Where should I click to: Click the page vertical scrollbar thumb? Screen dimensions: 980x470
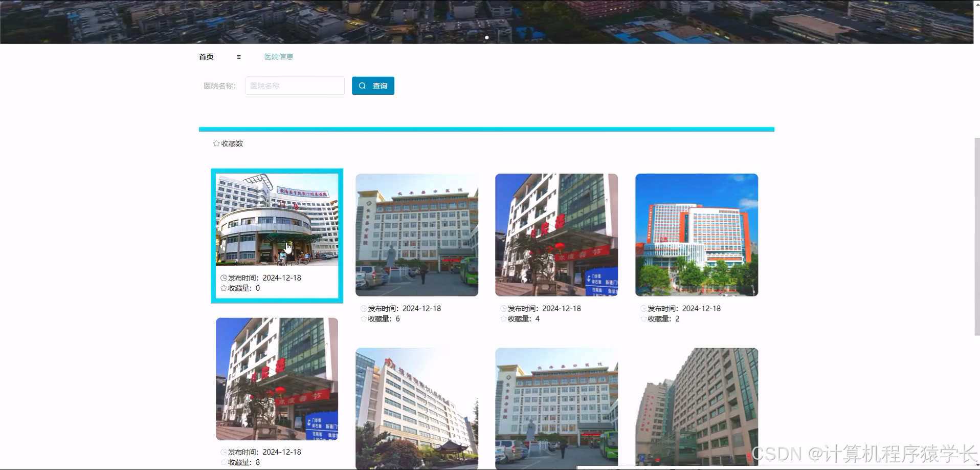click(x=977, y=237)
